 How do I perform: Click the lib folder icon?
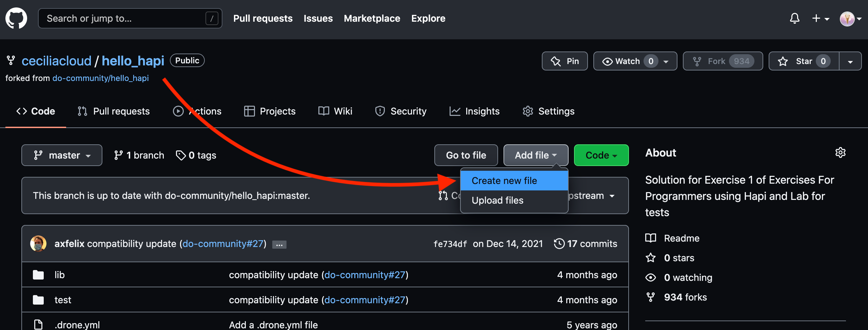[x=38, y=275]
